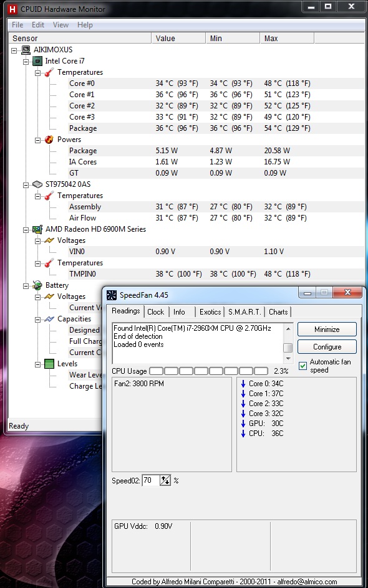
Task: Collapse the ST975042 0AS drive node
Action: click(x=26, y=185)
